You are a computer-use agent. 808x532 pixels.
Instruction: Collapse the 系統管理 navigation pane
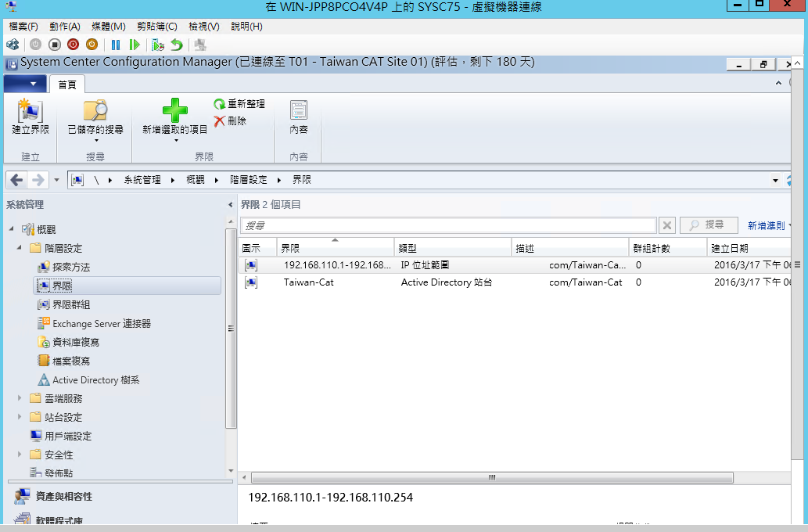click(230, 205)
